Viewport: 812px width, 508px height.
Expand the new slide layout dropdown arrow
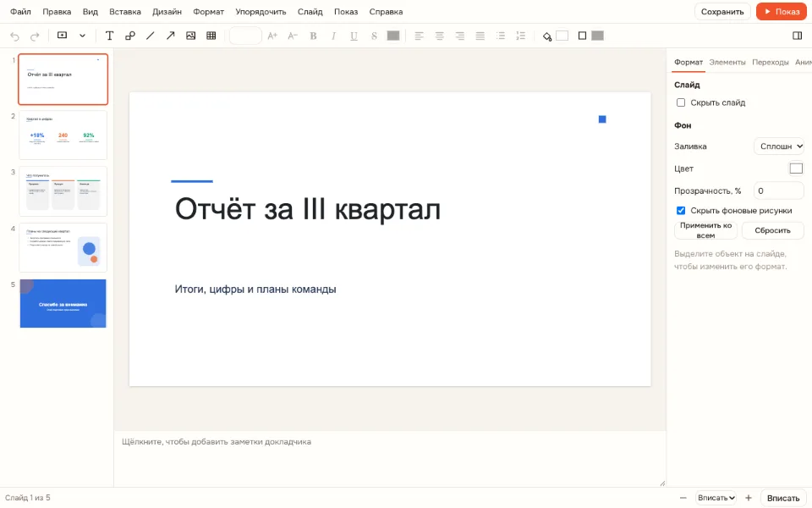(82, 36)
